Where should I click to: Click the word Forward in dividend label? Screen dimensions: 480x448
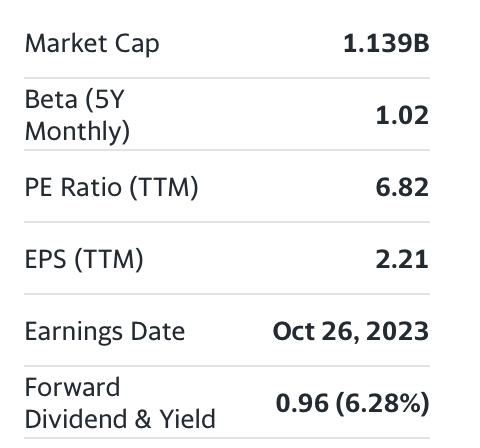coord(72,387)
